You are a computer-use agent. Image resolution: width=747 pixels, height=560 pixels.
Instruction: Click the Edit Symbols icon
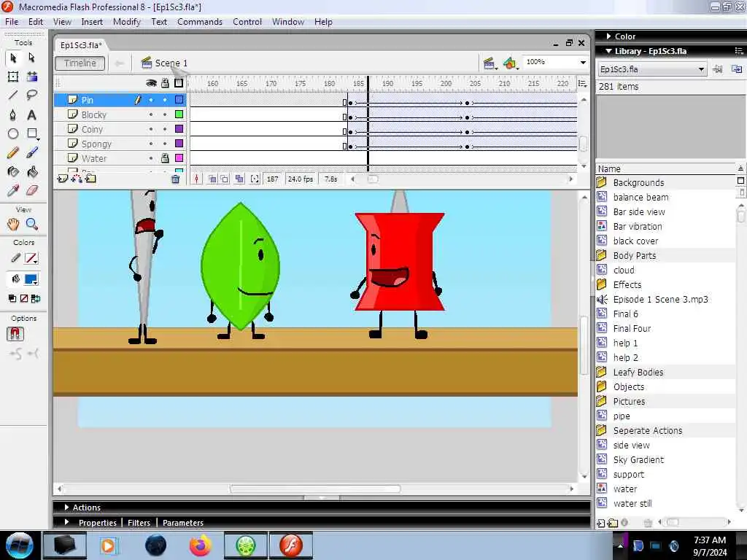point(510,63)
